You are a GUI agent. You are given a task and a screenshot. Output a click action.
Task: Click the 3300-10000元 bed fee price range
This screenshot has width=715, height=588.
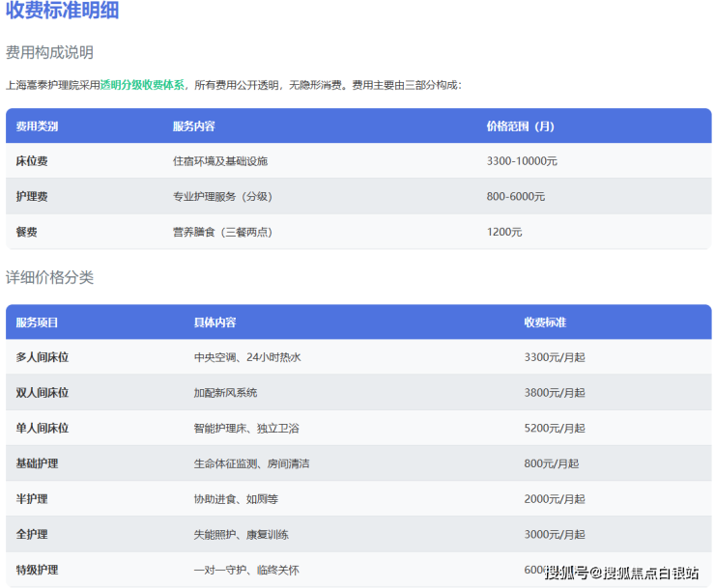[x=522, y=161]
